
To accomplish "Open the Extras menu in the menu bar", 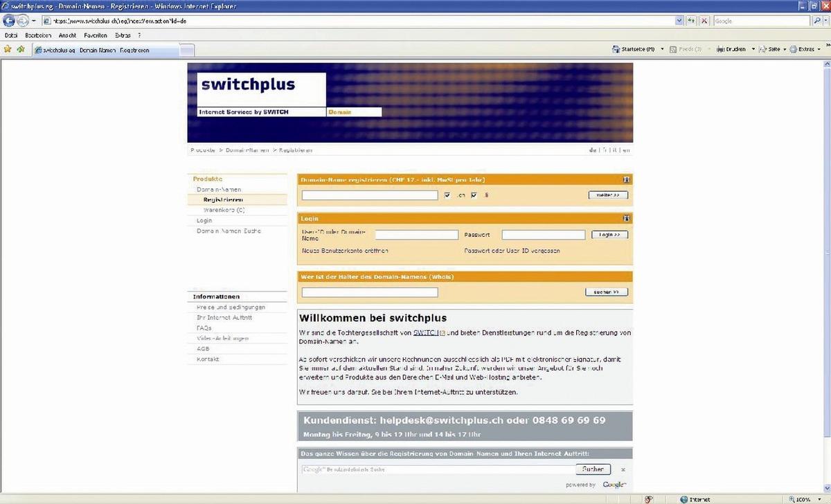I will click(x=123, y=35).
